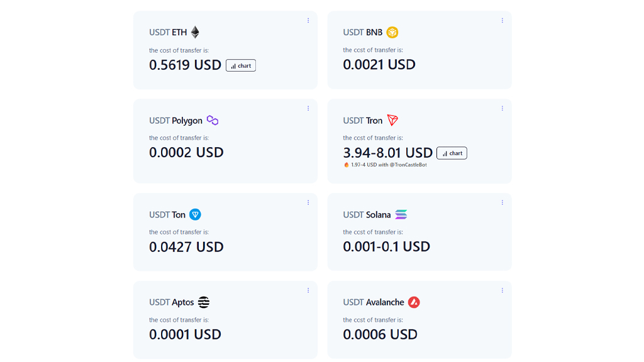The image size is (644, 362).
Task: Click the black Aptos striped icon
Action: pos(204,302)
